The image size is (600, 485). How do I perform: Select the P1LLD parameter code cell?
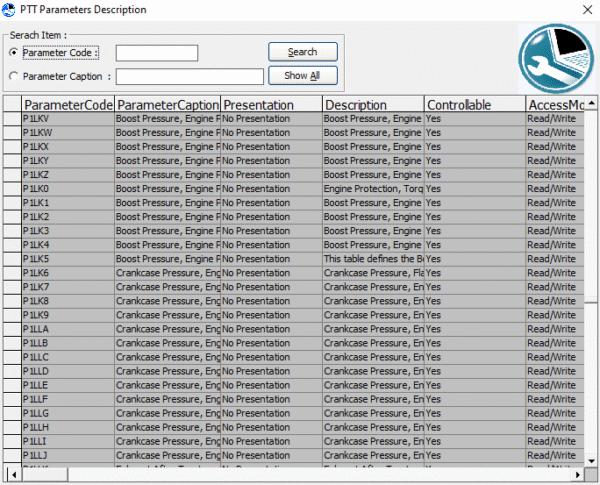tap(68, 371)
